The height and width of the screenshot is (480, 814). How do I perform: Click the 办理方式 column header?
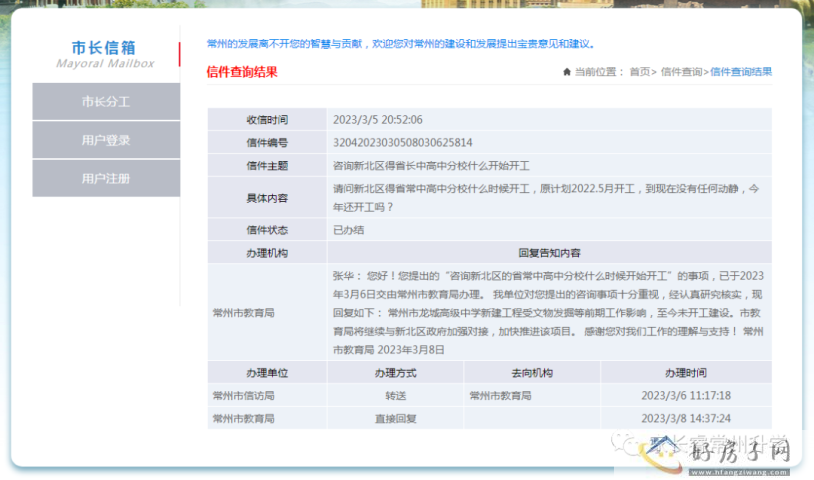396,373
